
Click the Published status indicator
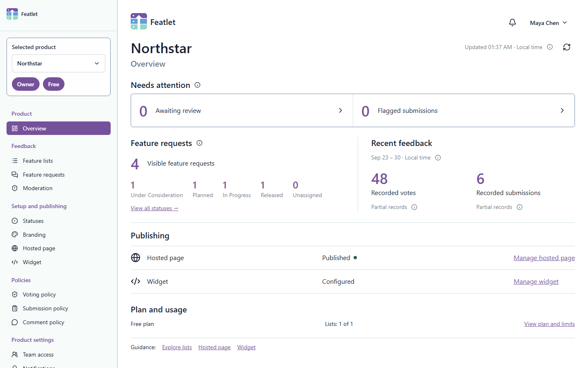coord(339,258)
